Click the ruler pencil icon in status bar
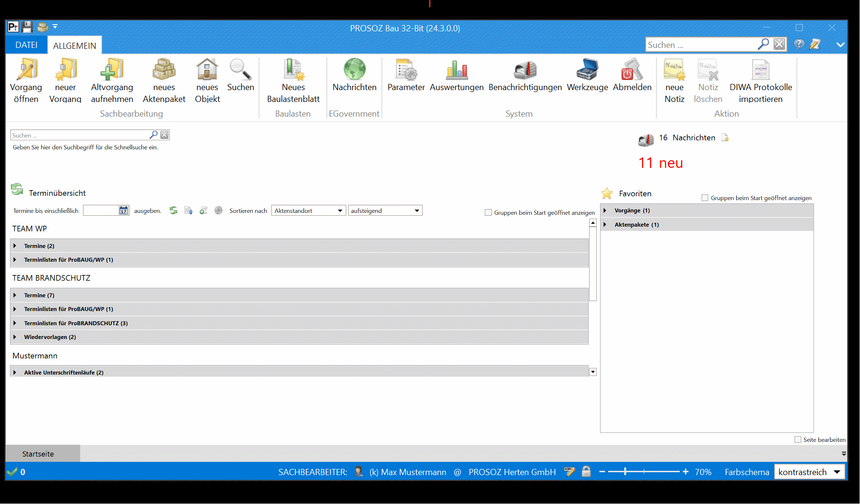This screenshot has height=504, width=860. pyautogui.click(x=570, y=471)
